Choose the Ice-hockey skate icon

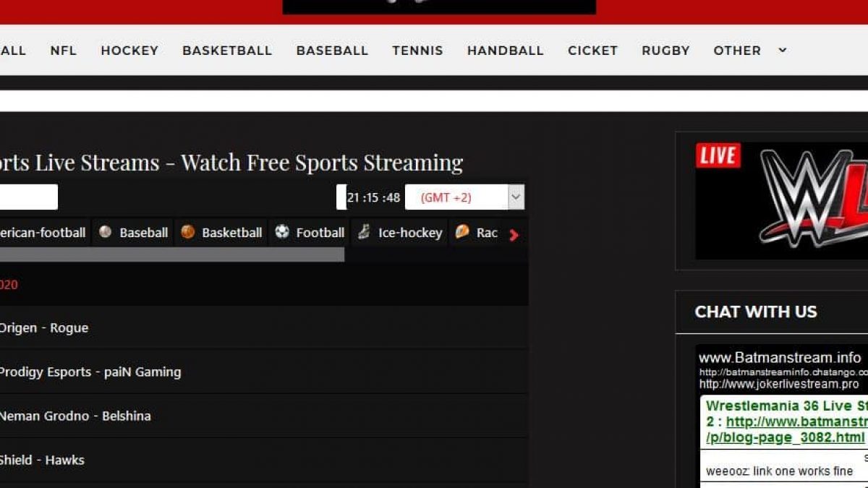point(364,232)
